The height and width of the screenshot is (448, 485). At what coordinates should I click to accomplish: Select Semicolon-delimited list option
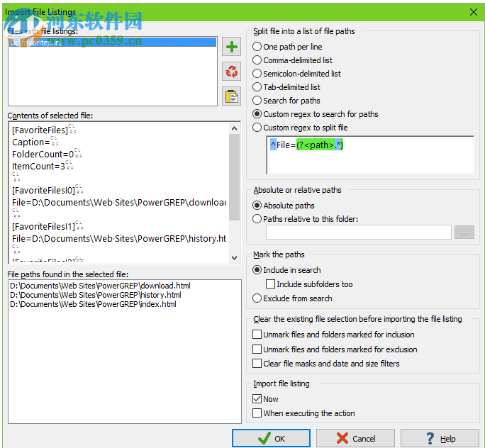[x=296, y=74]
